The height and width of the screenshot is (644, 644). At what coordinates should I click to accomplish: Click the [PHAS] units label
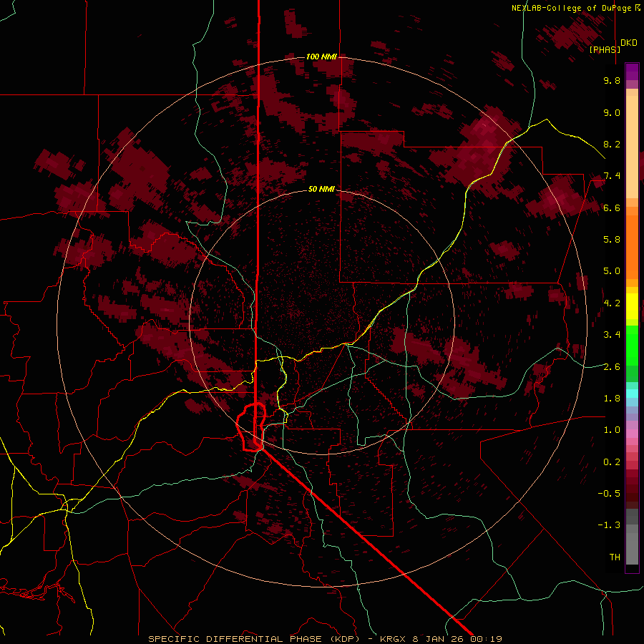click(605, 49)
